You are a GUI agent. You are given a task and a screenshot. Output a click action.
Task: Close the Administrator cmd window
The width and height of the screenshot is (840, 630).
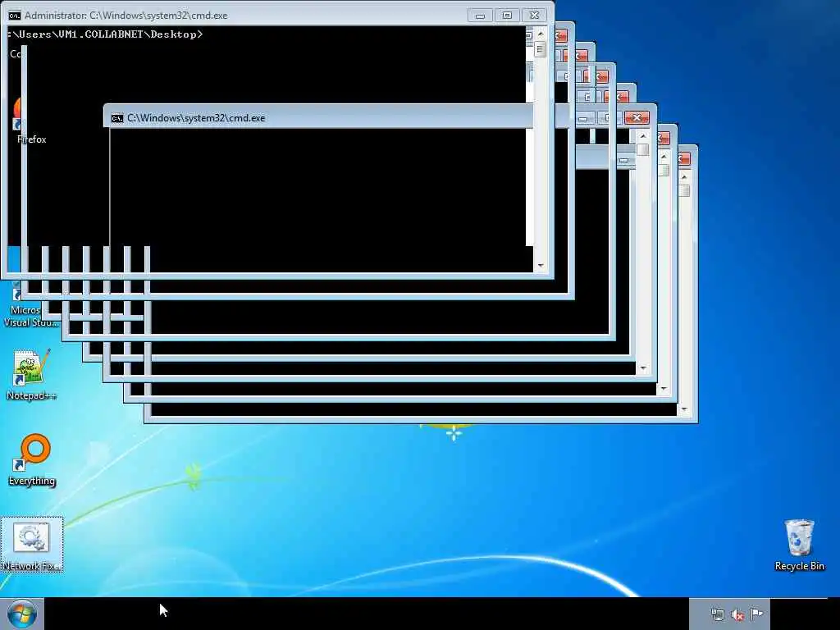point(534,16)
